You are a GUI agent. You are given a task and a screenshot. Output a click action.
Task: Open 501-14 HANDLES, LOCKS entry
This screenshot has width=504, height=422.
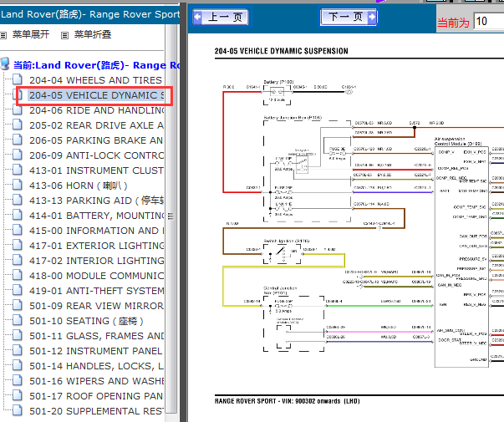click(x=96, y=366)
